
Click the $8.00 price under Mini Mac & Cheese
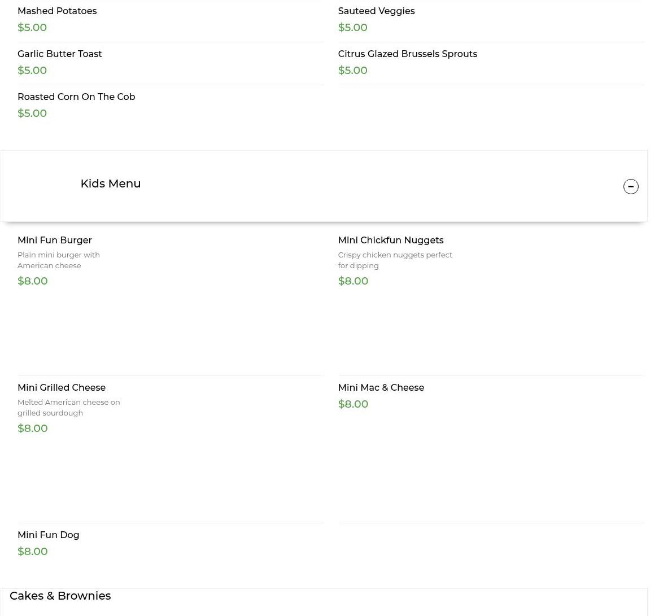353,404
